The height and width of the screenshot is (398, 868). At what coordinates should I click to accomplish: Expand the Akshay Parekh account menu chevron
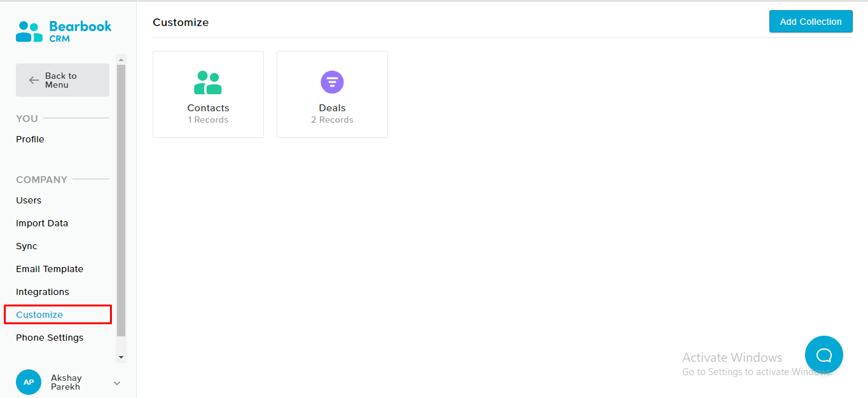click(x=116, y=383)
